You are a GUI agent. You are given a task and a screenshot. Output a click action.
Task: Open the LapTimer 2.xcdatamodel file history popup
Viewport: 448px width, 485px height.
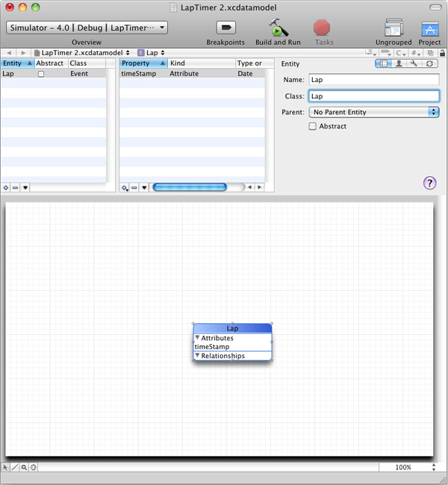coord(81,53)
